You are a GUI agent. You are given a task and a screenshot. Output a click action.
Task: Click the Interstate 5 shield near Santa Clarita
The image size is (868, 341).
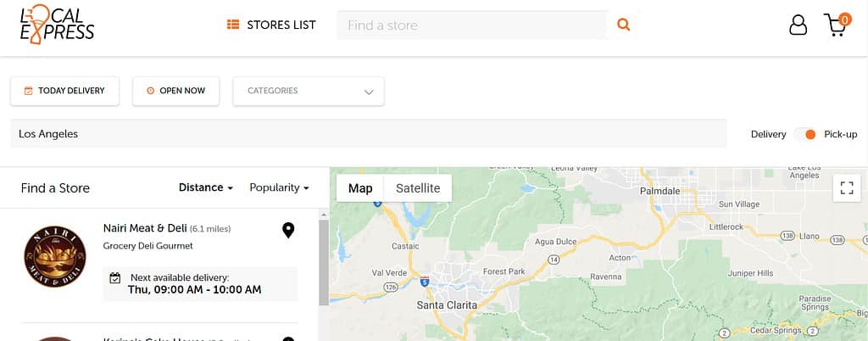425,281
